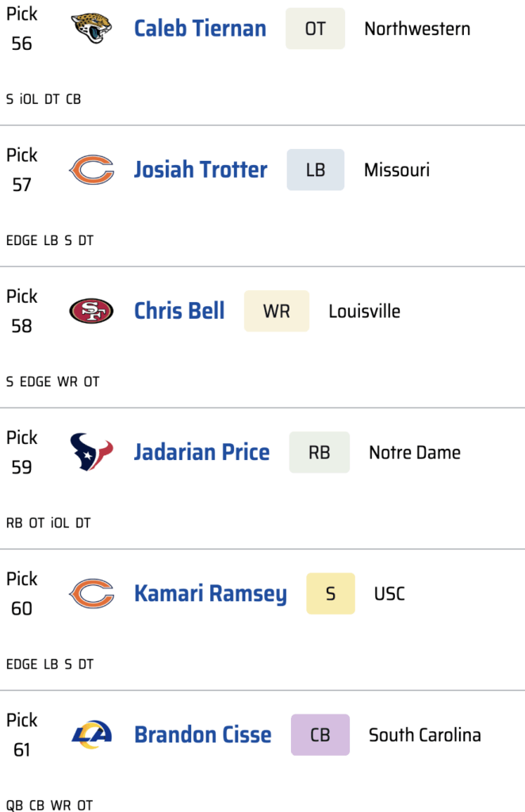Image resolution: width=525 pixels, height=812 pixels.
Task: Open the Josiah Trotter player link
Action: pos(201,170)
